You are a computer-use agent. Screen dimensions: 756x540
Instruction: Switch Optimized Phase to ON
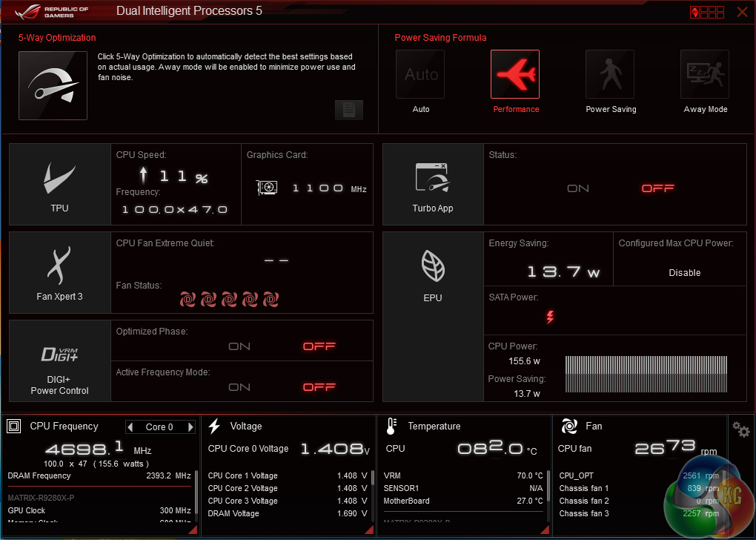(x=239, y=346)
